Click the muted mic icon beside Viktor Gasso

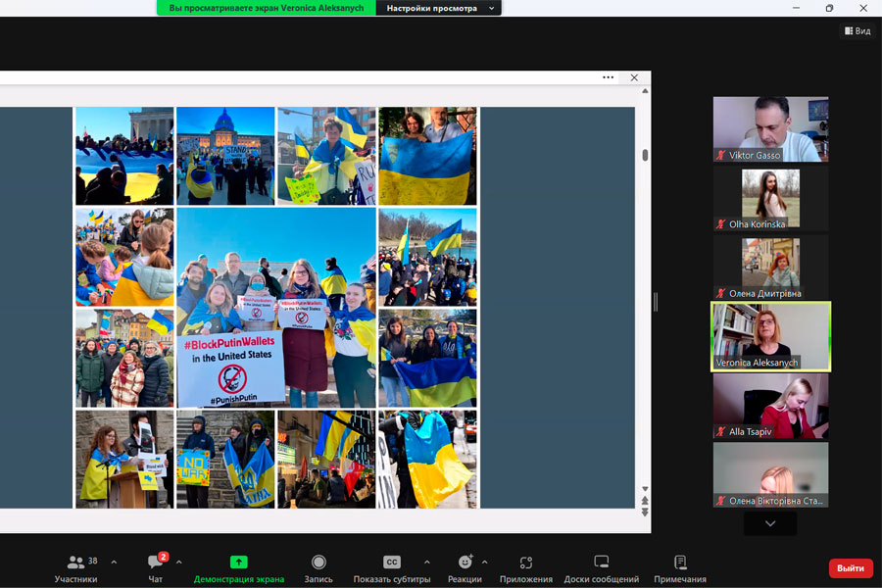pyautogui.click(x=720, y=155)
